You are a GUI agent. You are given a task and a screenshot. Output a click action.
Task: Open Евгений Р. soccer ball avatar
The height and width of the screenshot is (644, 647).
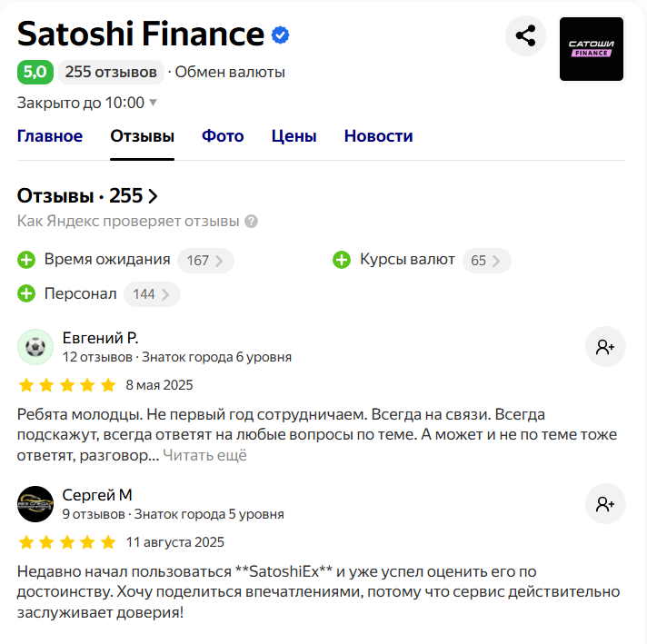pos(35,347)
